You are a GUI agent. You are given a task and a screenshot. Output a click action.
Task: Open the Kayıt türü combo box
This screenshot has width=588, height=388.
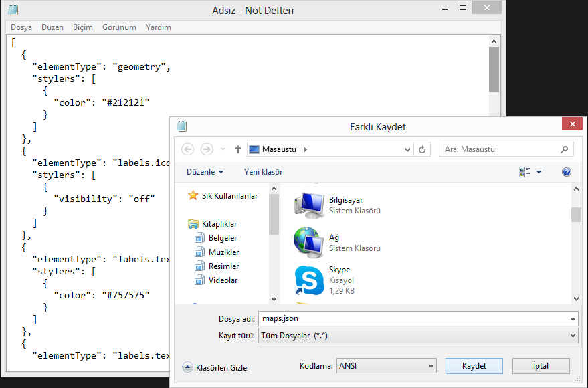click(417, 336)
